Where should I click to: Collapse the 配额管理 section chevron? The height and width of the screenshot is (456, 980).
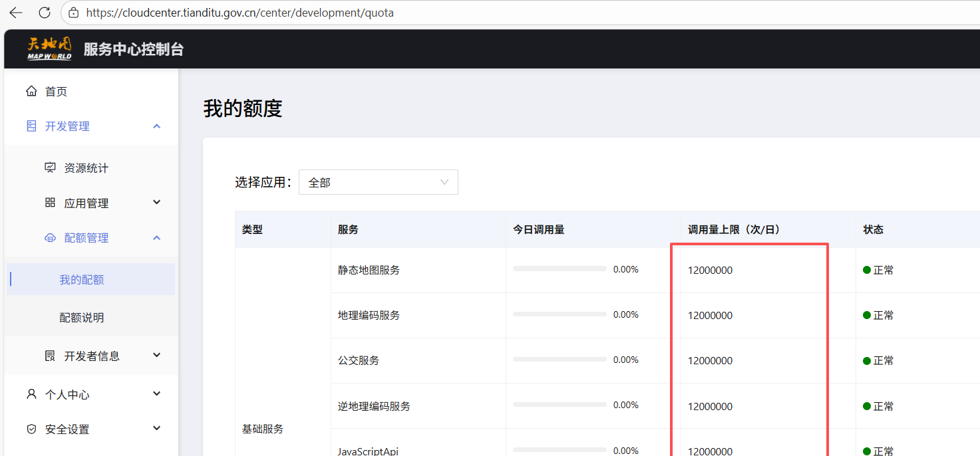coord(157,238)
